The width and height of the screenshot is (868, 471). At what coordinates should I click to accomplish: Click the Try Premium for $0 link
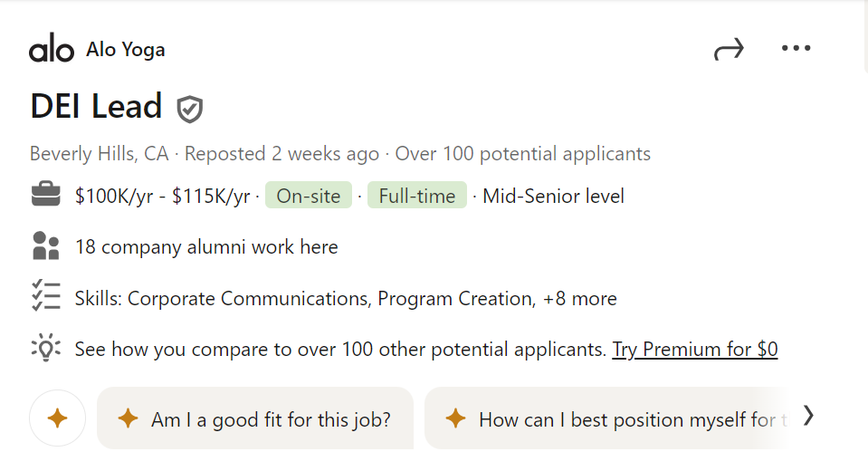click(x=694, y=349)
